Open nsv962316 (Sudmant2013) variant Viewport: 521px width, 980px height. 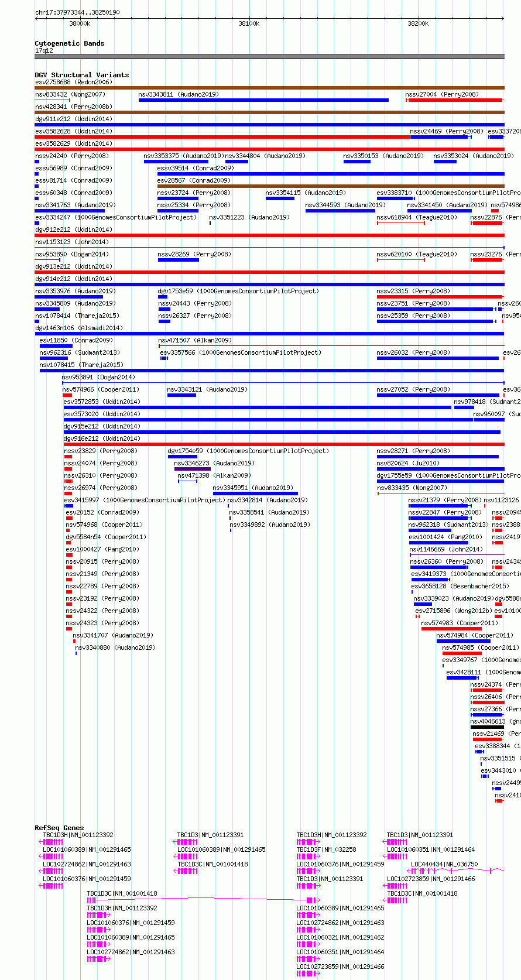pos(80,352)
